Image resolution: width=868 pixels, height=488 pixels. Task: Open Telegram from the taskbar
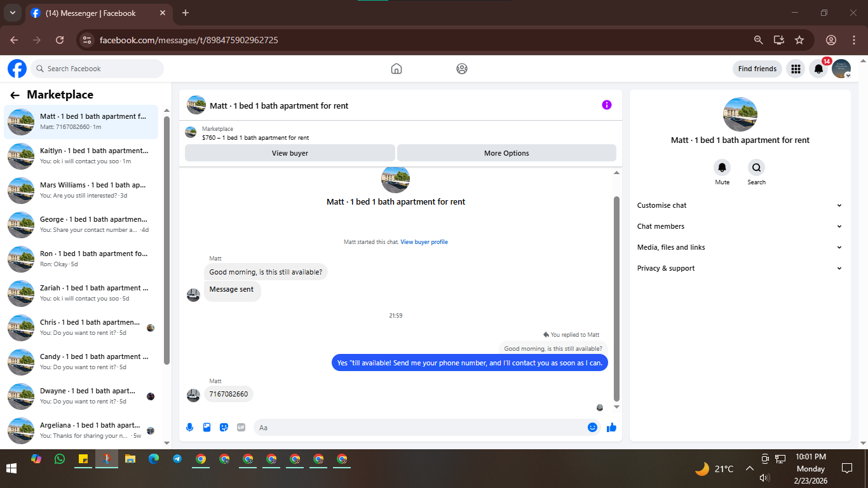[x=177, y=459]
